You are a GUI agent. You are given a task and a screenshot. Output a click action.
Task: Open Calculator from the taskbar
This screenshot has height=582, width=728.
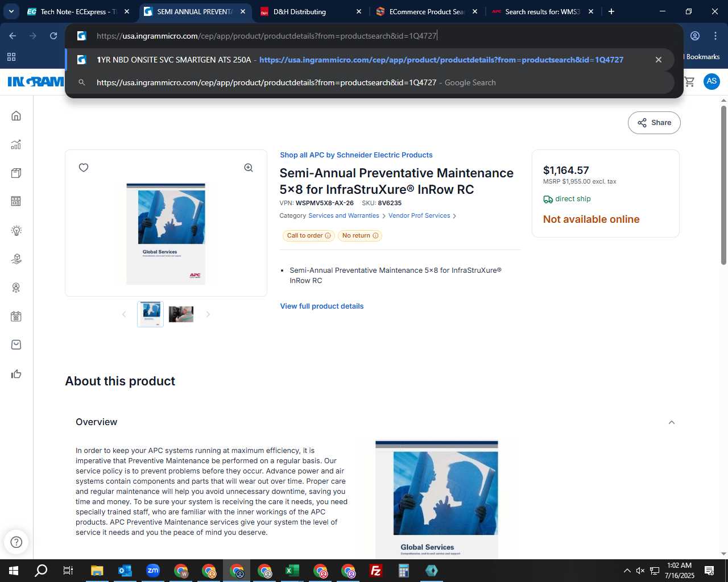click(x=404, y=571)
